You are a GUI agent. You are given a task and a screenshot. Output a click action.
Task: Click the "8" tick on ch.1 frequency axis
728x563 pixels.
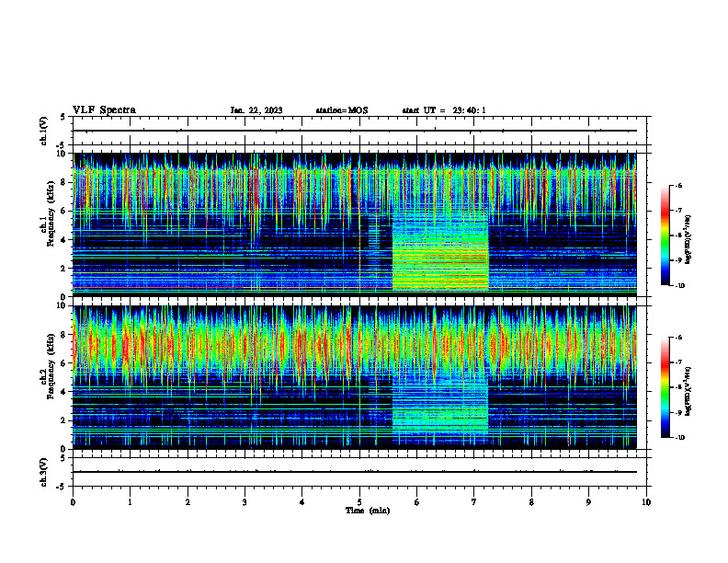click(64, 182)
